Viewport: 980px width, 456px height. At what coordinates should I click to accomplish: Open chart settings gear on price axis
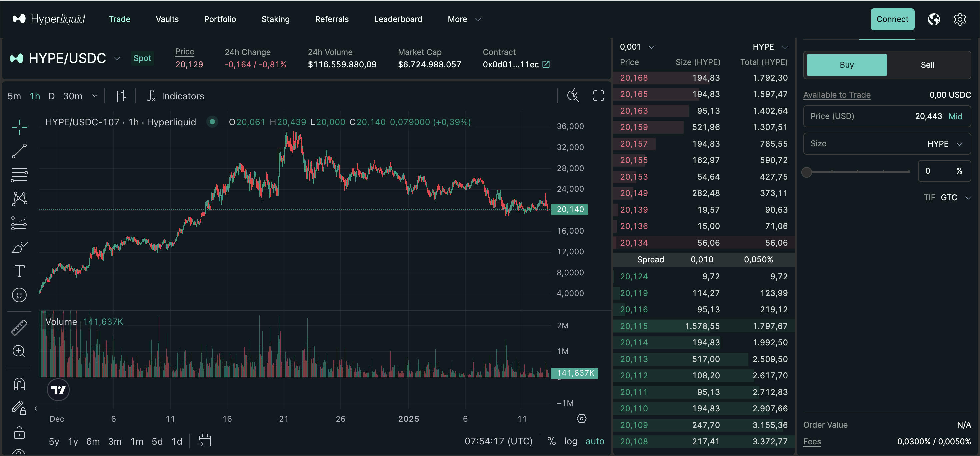click(581, 419)
